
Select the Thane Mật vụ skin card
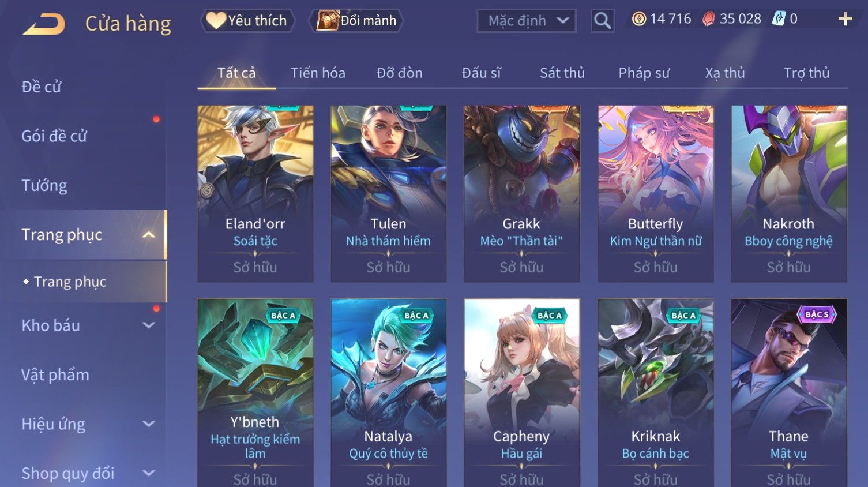788,392
